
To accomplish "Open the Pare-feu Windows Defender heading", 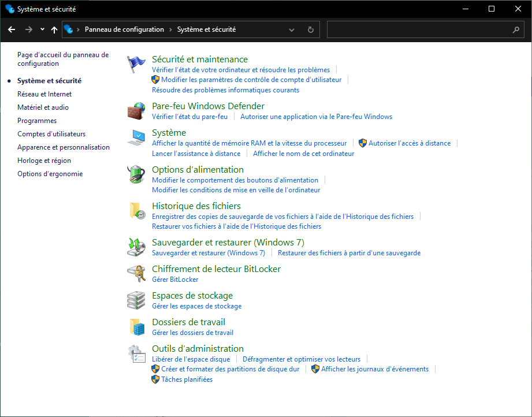I will coord(209,106).
